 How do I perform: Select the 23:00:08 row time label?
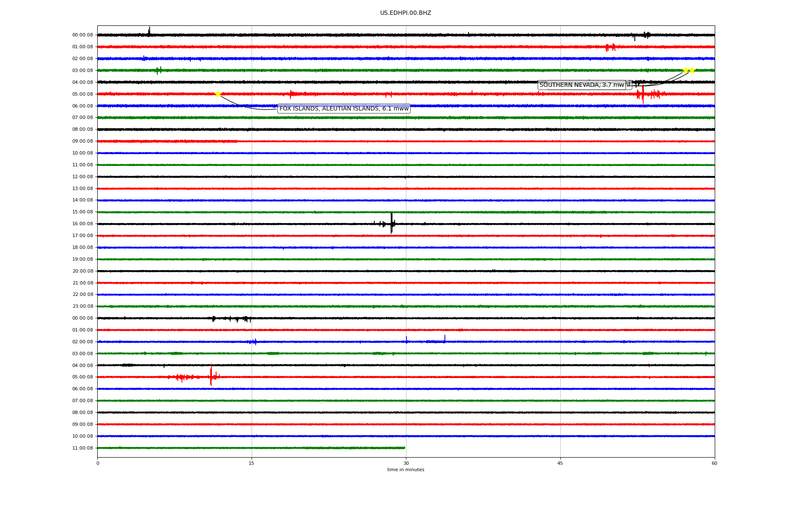coord(82,306)
